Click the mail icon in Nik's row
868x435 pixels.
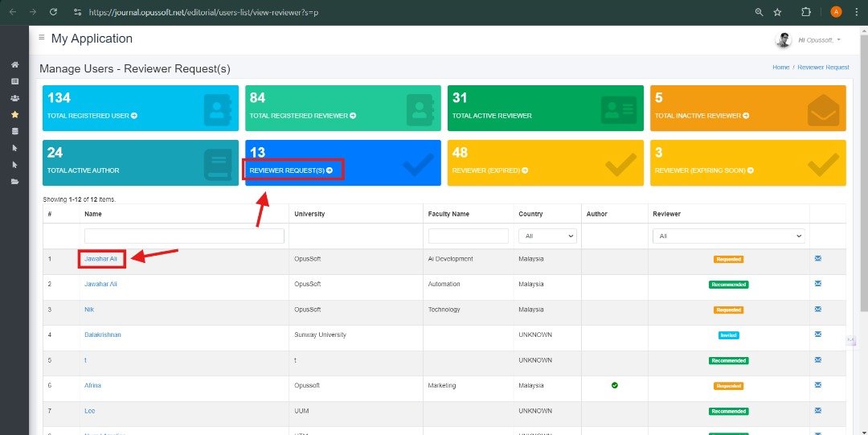pyautogui.click(x=817, y=310)
